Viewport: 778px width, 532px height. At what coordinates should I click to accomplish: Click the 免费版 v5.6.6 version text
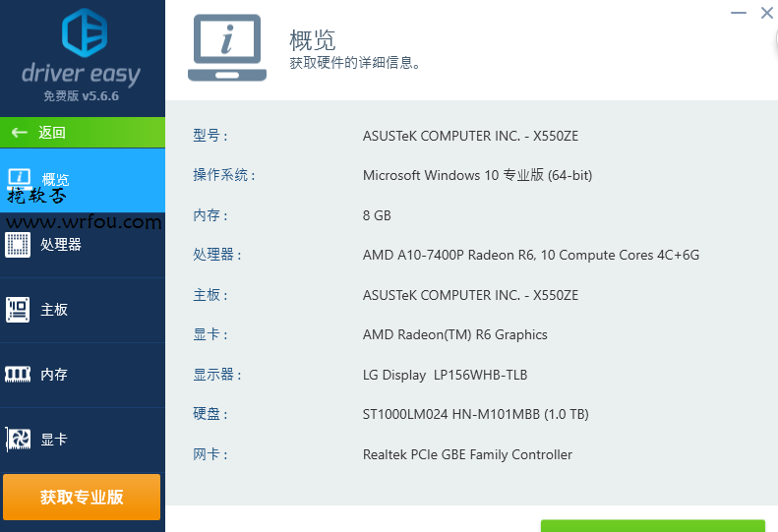82,95
